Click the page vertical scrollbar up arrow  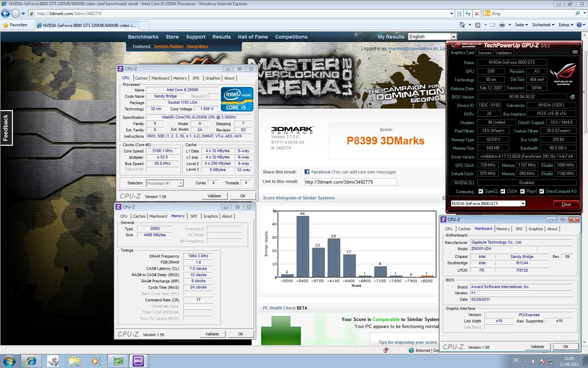coord(584,35)
